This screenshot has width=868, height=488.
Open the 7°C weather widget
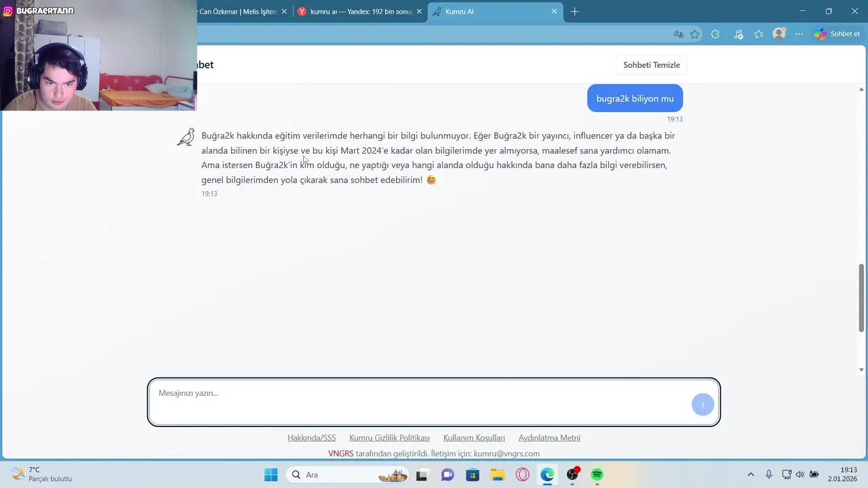42,474
